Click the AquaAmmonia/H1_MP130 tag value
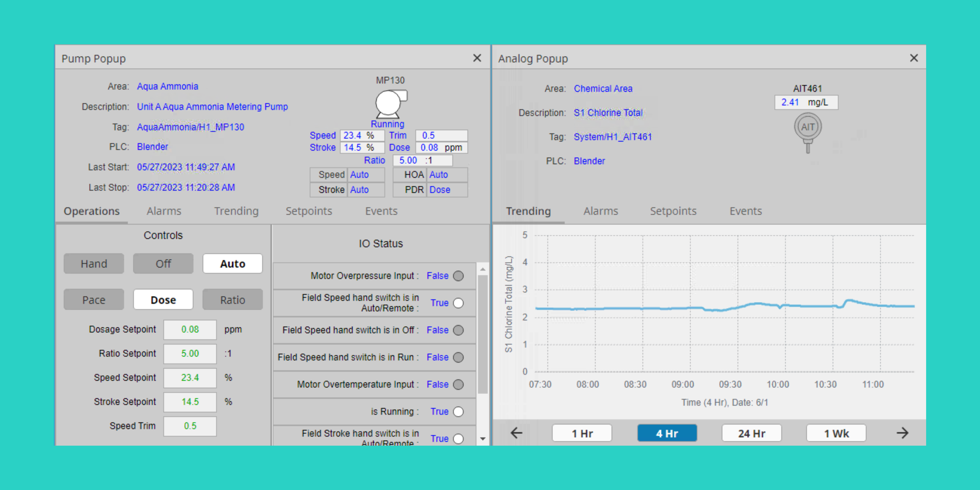Viewport: 980px width, 490px height. pos(191,127)
